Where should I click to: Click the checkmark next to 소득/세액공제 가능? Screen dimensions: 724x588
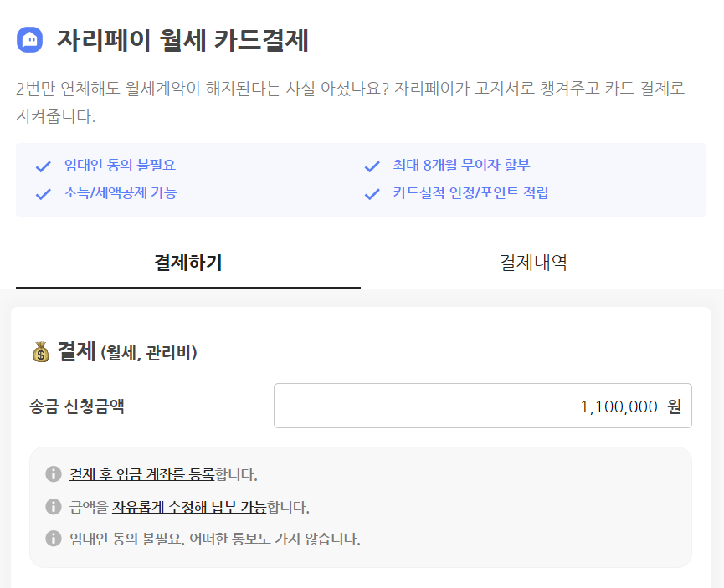coord(43,192)
